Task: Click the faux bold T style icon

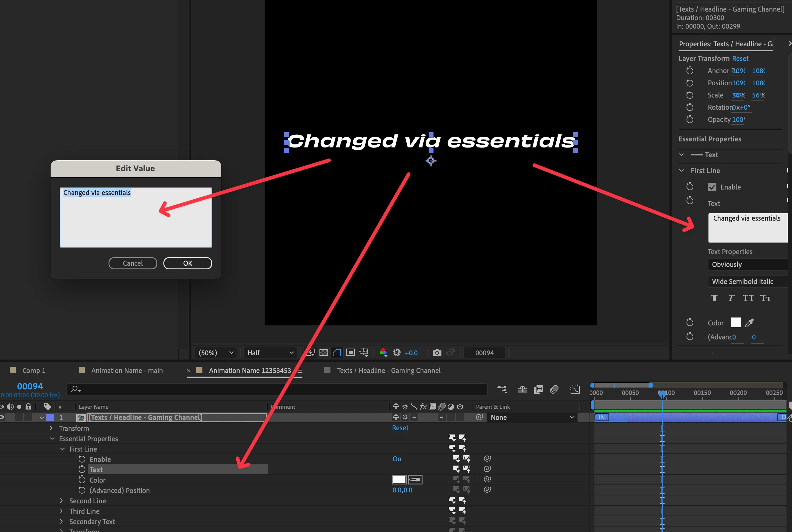Action: (x=714, y=298)
